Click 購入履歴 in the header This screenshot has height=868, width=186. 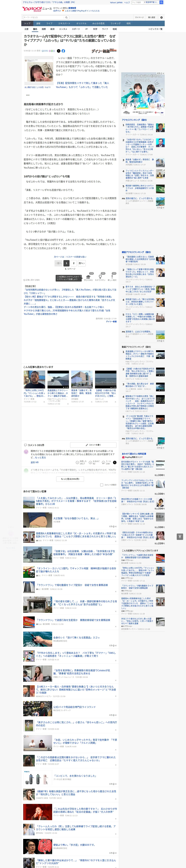click(152, 18)
